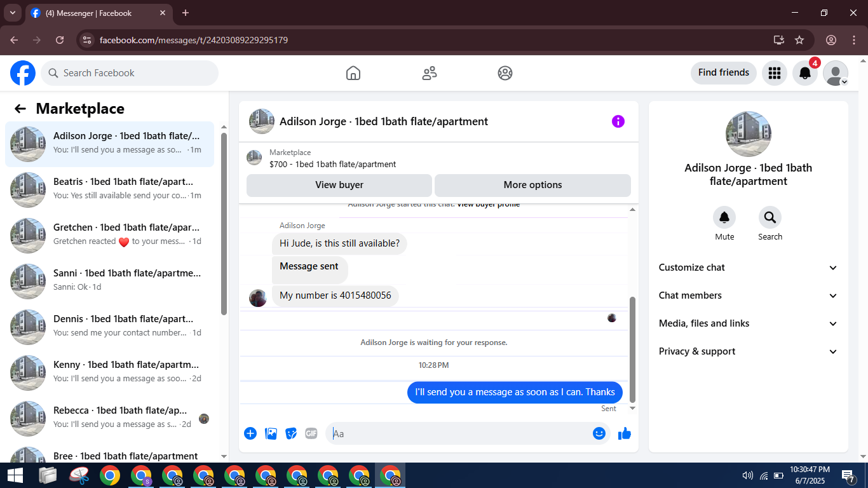The image size is (868, 488).
Task: Click sent message "I'll send you a message"
Action: [x=515, y=392]
